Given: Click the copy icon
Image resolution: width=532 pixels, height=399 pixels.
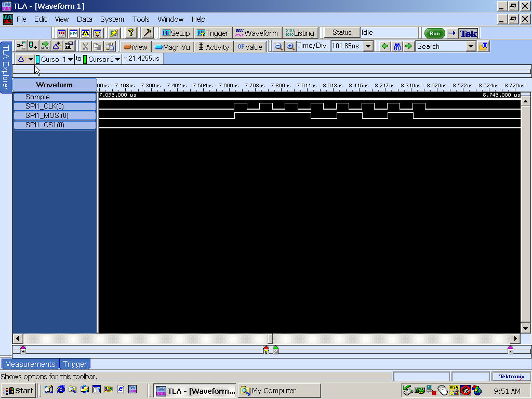Looking at the screenshot, I should 97,46.
